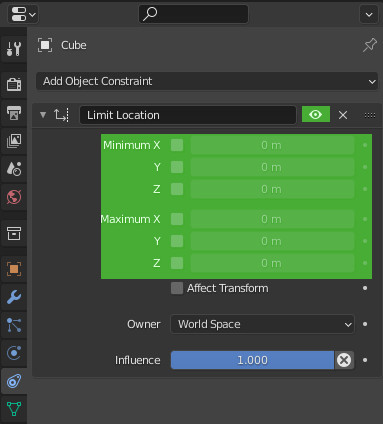This screenshot has height=424, width=383.
Task: Click the Minimum Z value field
Action: tap(272, 189)
